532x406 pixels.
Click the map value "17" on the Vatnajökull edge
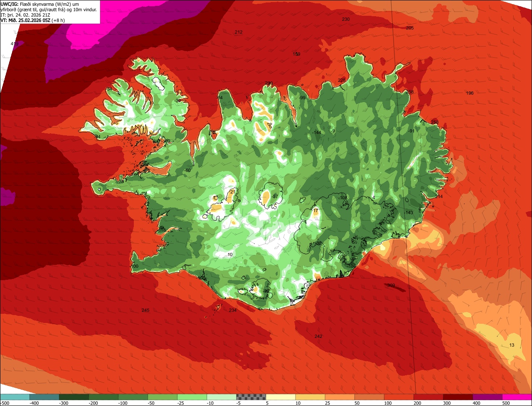pos(315,211)
